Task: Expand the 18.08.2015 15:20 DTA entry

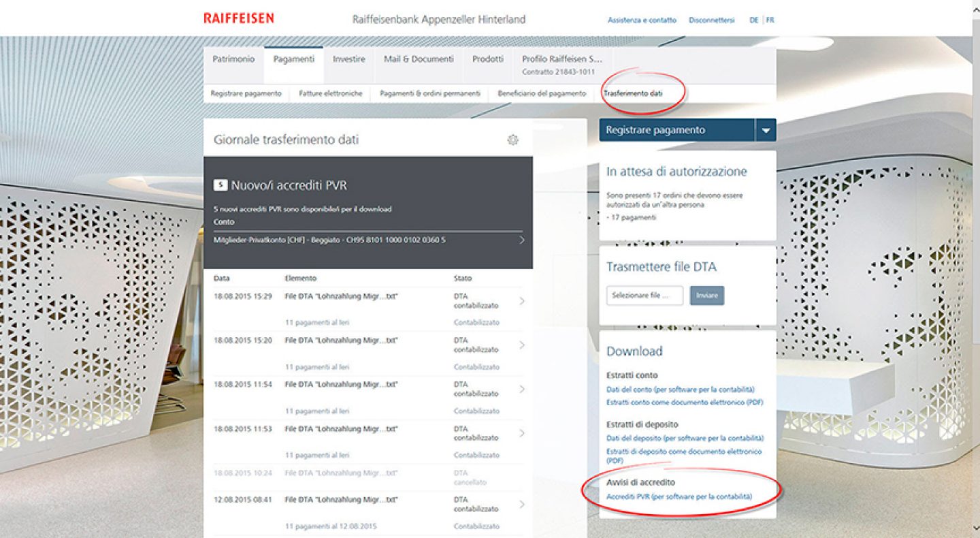Action: [x=522, y=345]
